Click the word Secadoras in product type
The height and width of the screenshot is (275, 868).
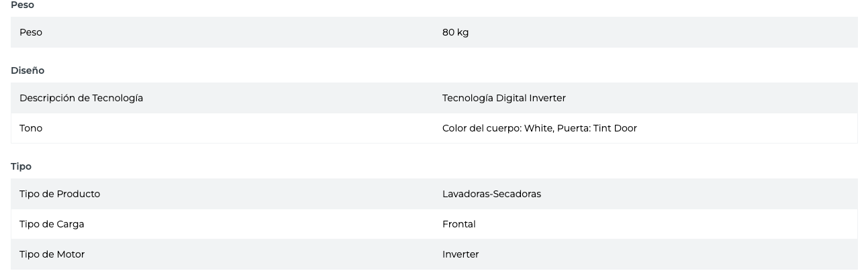tap(517, 194)
